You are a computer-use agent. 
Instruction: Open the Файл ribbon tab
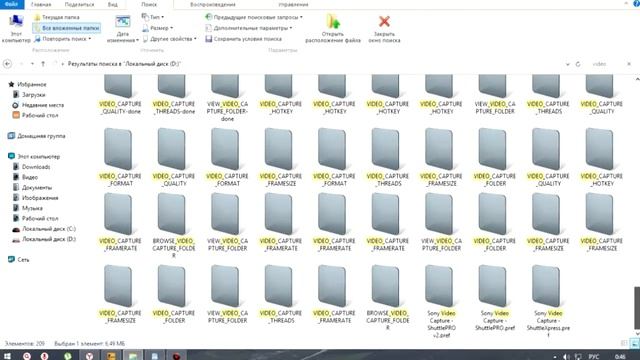[x=11, y=4]
